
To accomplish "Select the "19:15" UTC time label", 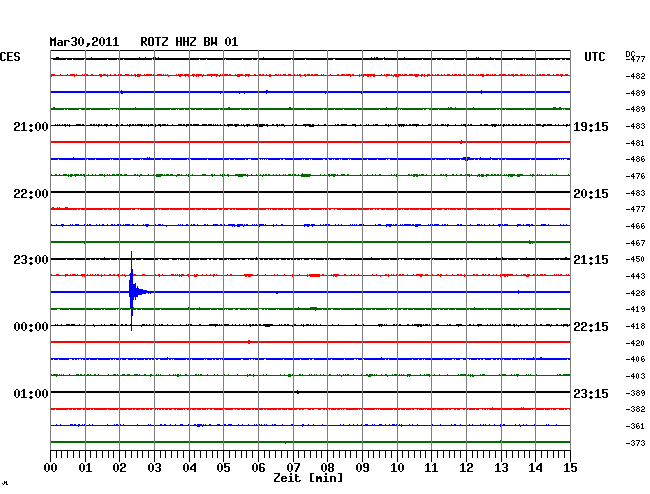I will [x=591, y=127].
